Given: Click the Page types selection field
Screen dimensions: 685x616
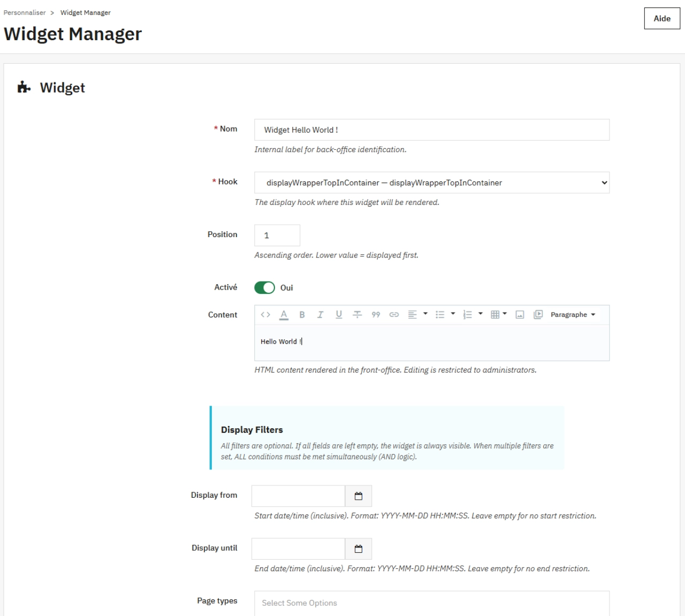Looking at the screenshot, I should click(431, 603).
